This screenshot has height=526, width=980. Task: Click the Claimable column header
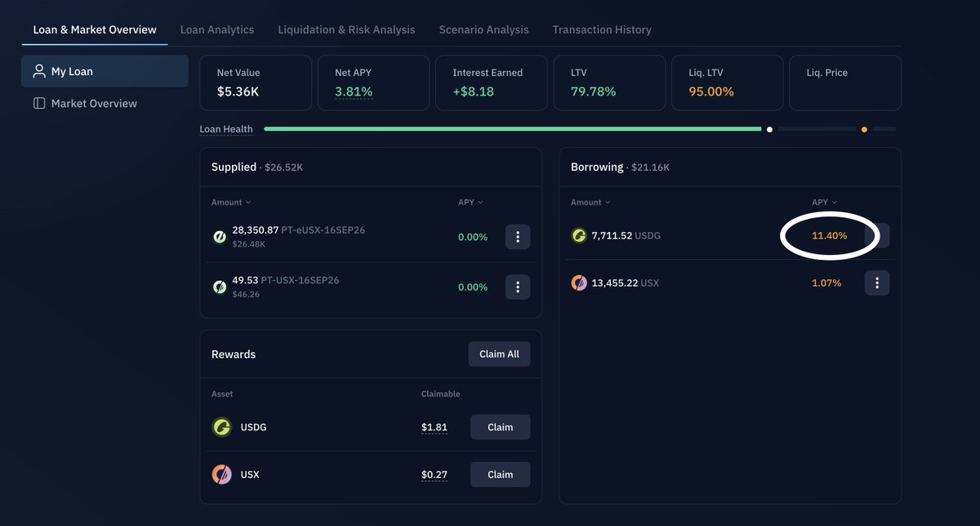pyautogui.click(x=441, y=394)
